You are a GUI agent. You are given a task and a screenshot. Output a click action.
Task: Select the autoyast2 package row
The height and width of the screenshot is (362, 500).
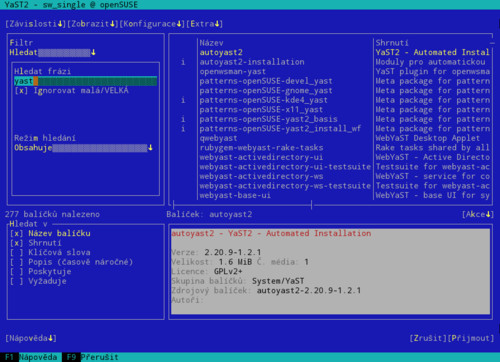click(x=331, y=52)
